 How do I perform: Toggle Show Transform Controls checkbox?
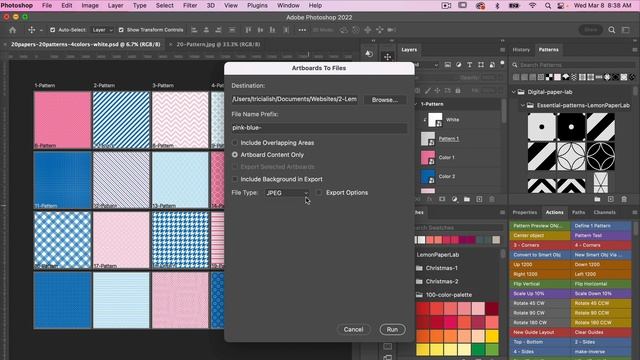121,30
